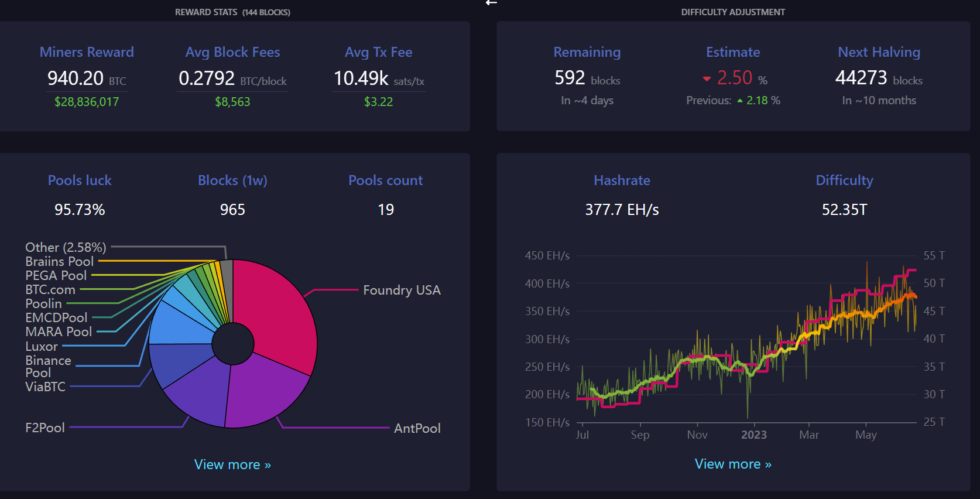Click the Foundry USA text label
This screenshot has width=980, height=499.
click(402, 290)
